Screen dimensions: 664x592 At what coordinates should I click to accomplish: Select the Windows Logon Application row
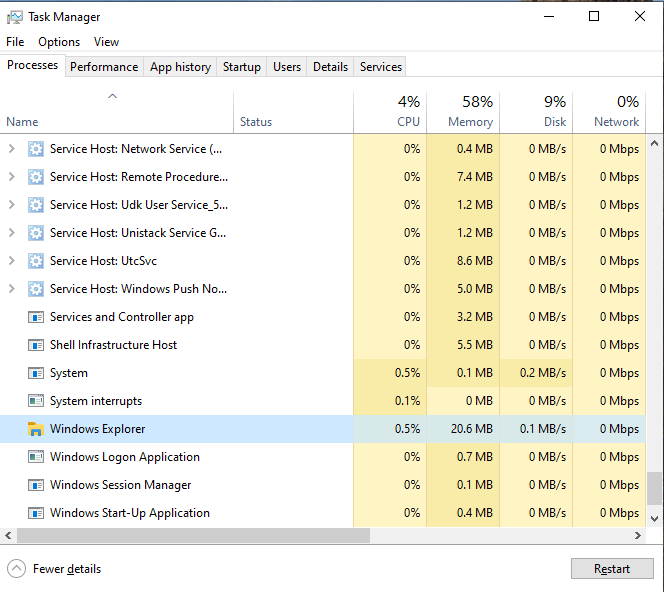pos(323,457)
